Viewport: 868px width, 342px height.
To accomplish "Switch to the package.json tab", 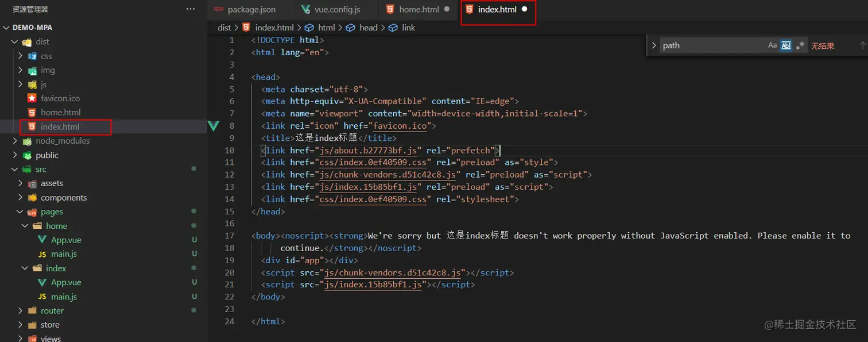I will point(250,10).
